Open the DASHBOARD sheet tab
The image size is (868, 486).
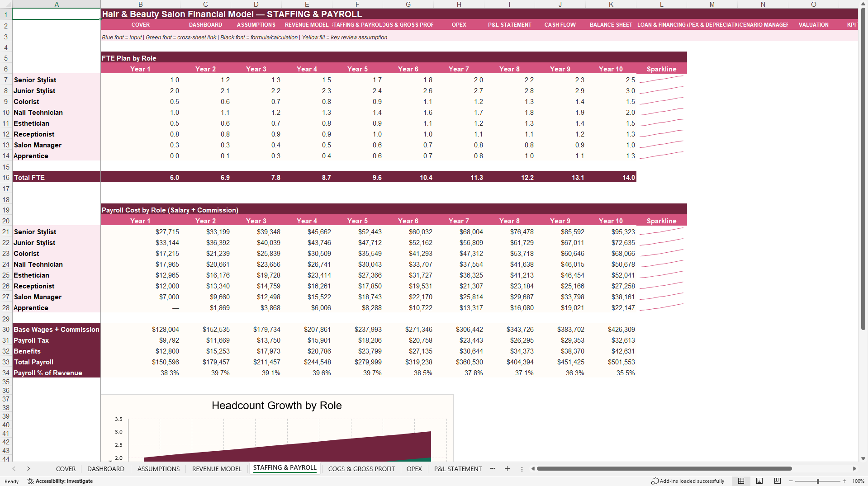106,469
